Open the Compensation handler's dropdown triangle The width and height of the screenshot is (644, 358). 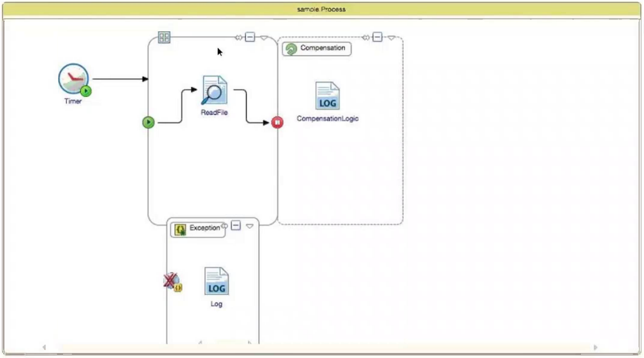click(x=391, y=38)
